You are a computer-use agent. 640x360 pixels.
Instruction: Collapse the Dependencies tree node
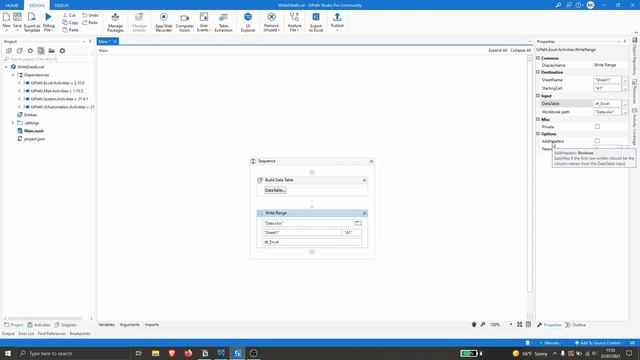point(13,75)
